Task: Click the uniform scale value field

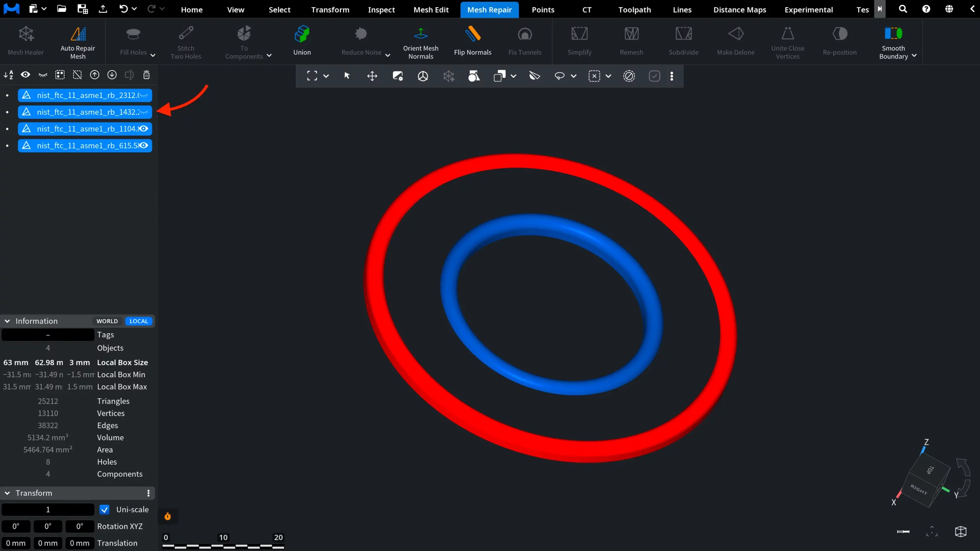Action: click(48, 509)
